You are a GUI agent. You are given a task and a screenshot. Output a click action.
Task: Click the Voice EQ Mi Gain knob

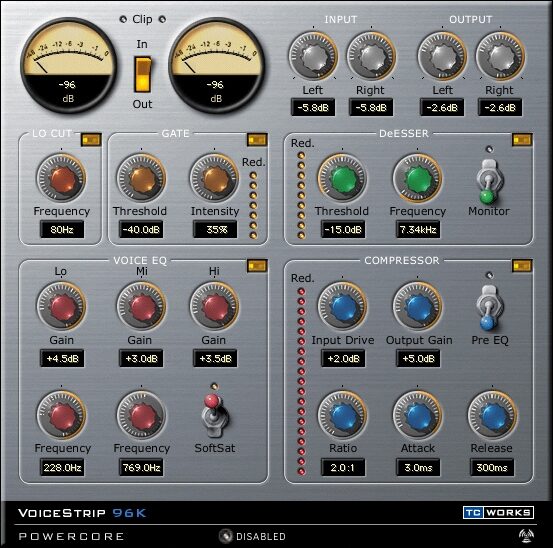pos(141,306)
